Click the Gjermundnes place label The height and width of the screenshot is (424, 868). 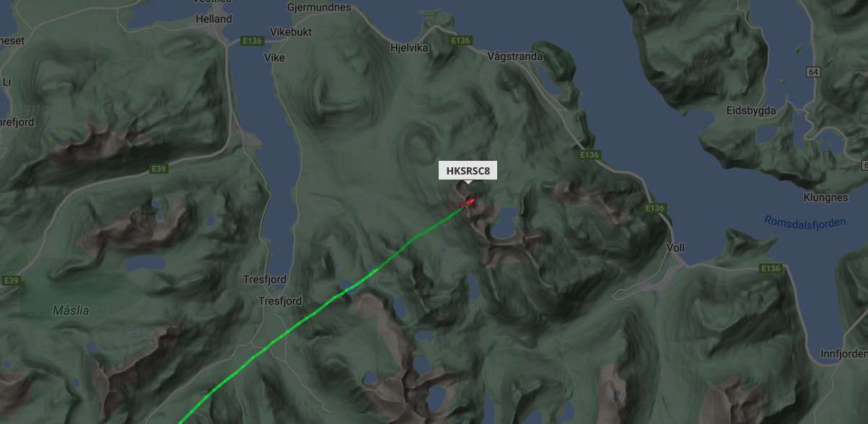[x=319, y=7]
